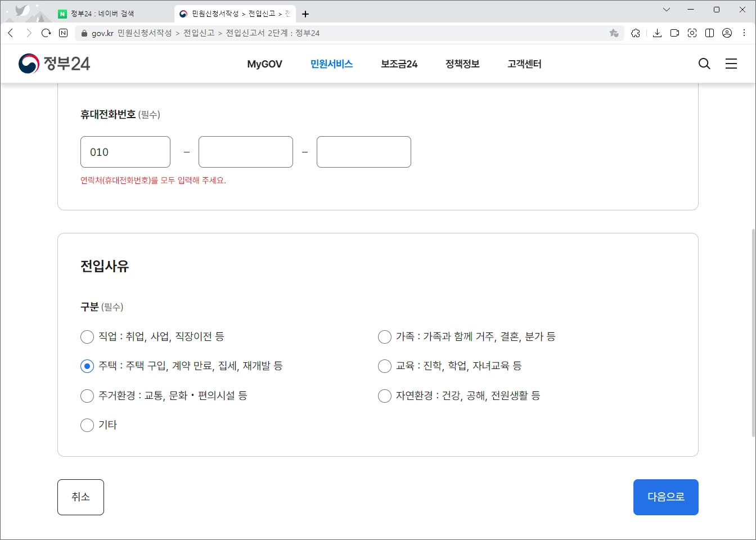The image size is (756, 540).
Task: Click the camera/QR icon in the address bar
Action: coord(692,33)
